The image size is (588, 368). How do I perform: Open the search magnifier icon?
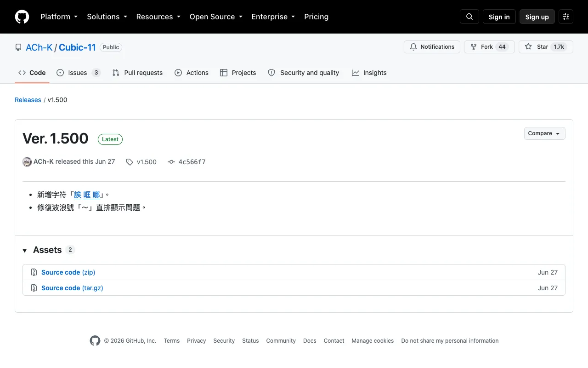(x=469, y=17)
